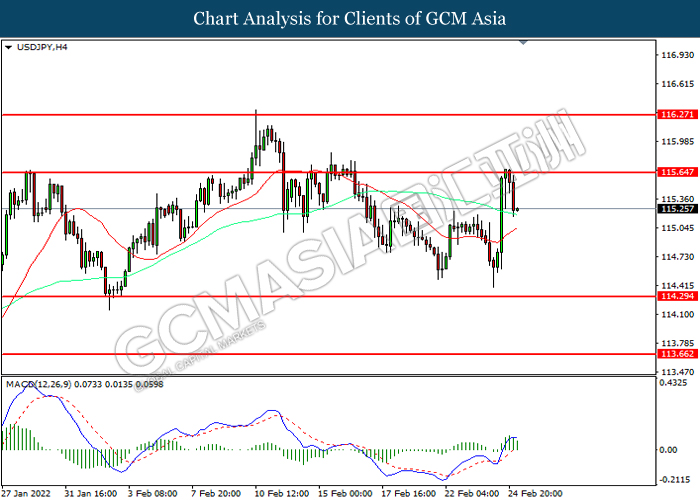Click the 24 Feb 20:00 time label
700x500 pixels.
click(535, 493)
